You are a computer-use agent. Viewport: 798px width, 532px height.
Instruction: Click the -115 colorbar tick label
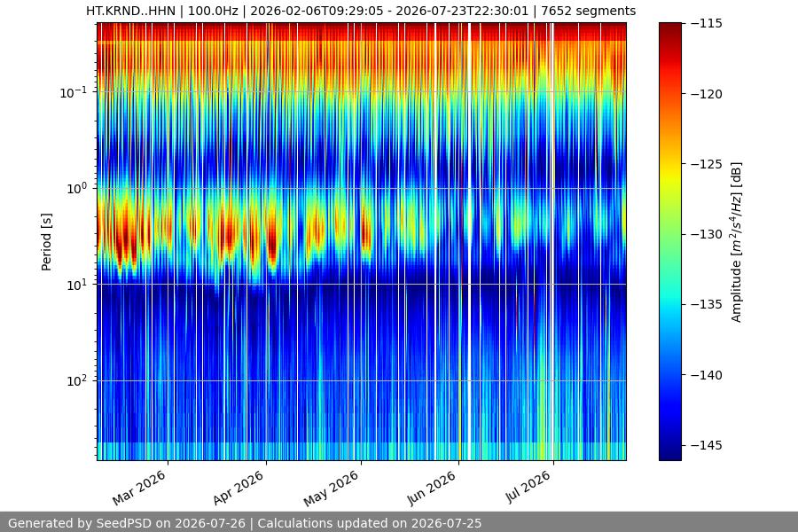[x=707, y=23]
